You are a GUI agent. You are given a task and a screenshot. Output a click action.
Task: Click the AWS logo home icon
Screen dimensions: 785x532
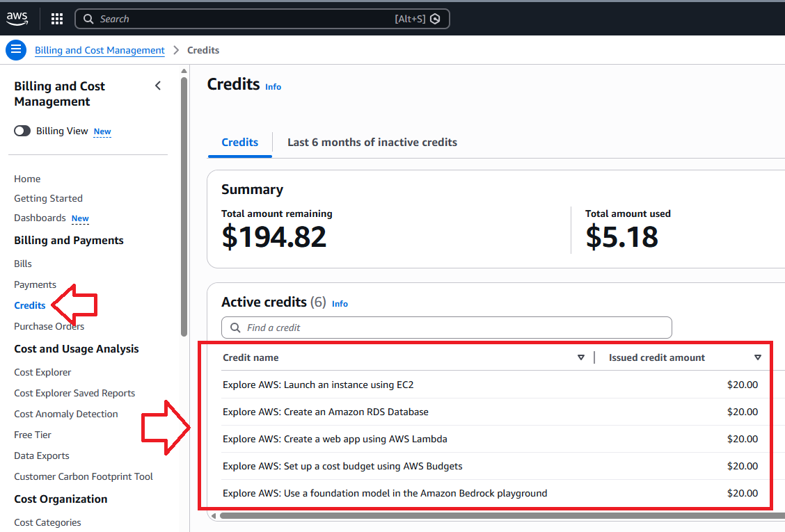[17, 19]
